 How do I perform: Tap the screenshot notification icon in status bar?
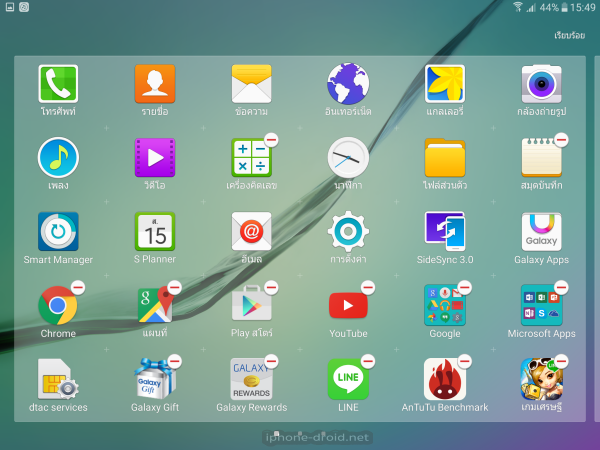coord(10,7)
